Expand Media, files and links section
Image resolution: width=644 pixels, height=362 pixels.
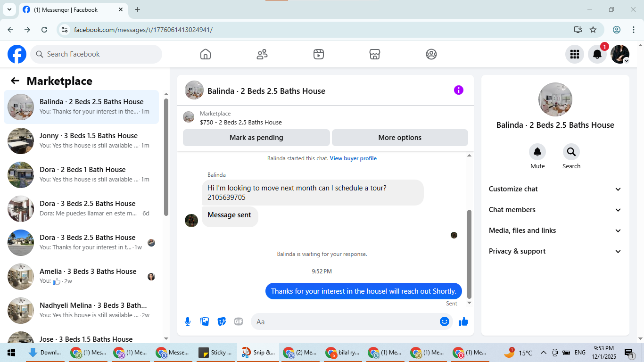pyautogui.click(x=555, y=230)
